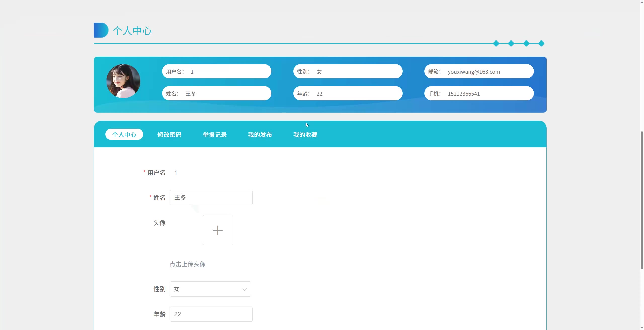The image size is (644, 330).
Task: Click the leftmost diamond marker on the header line
Action: coord(496,44)
